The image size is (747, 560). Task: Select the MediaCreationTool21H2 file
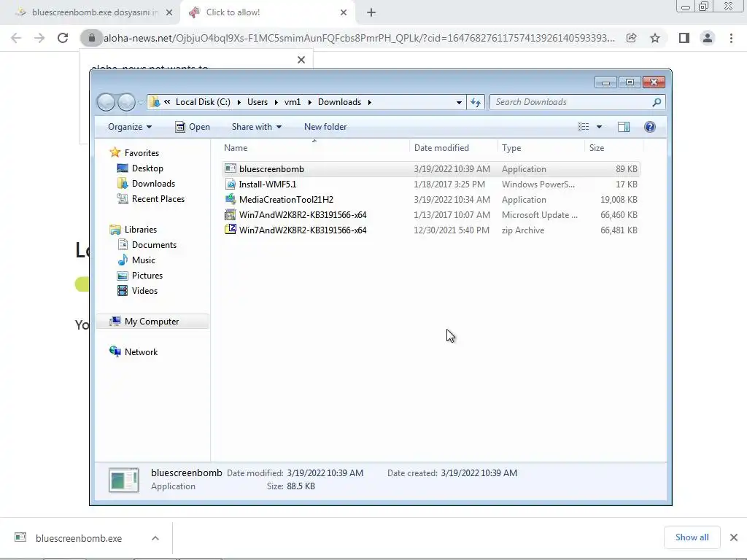(x=430, y=200)
